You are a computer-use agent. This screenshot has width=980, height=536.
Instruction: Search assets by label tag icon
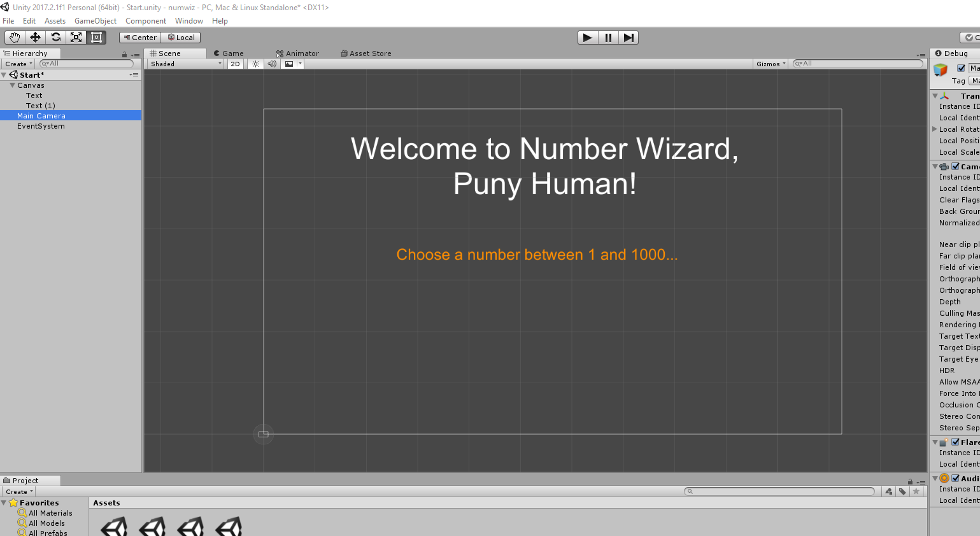pyautogui.click(x=902, y=491)
